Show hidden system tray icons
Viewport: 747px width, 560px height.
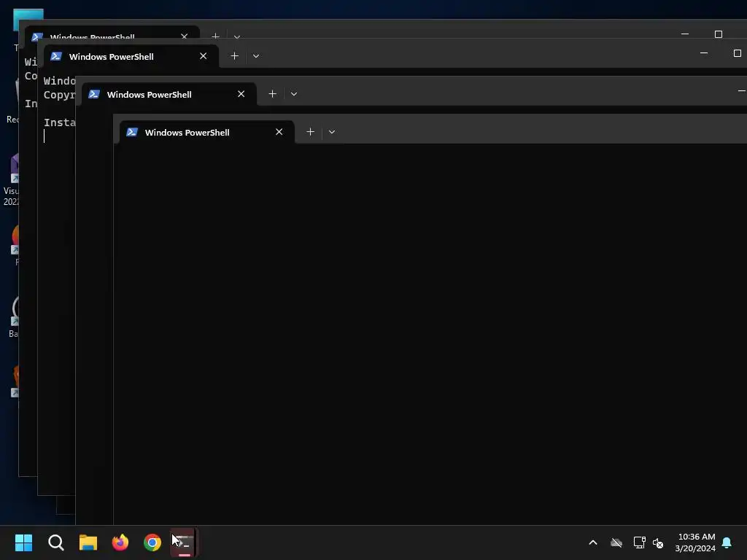(593, 542)
